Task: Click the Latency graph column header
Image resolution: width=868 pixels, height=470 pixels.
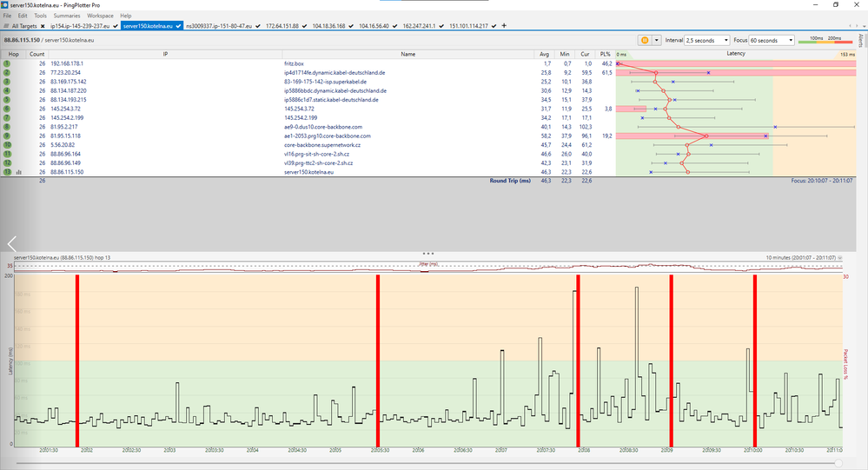Action: [736, 54]
